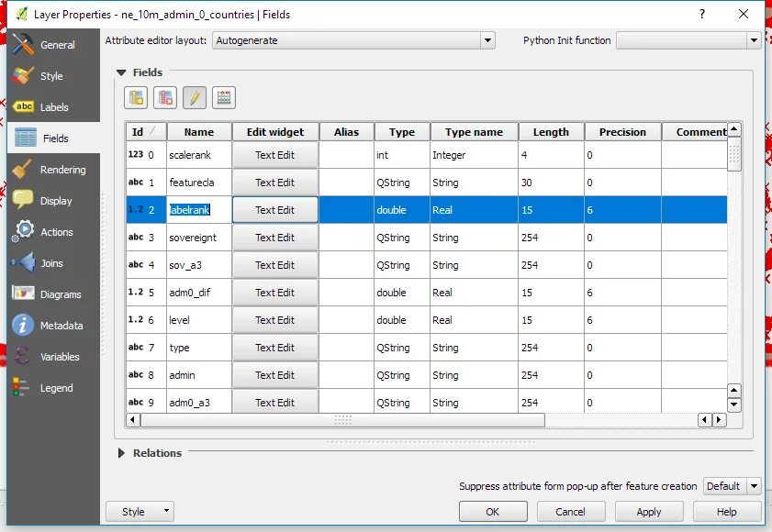This screenshot has width=772, height=532.
Task: Open the Actions gear icon
Action: [x=23, y=231]
